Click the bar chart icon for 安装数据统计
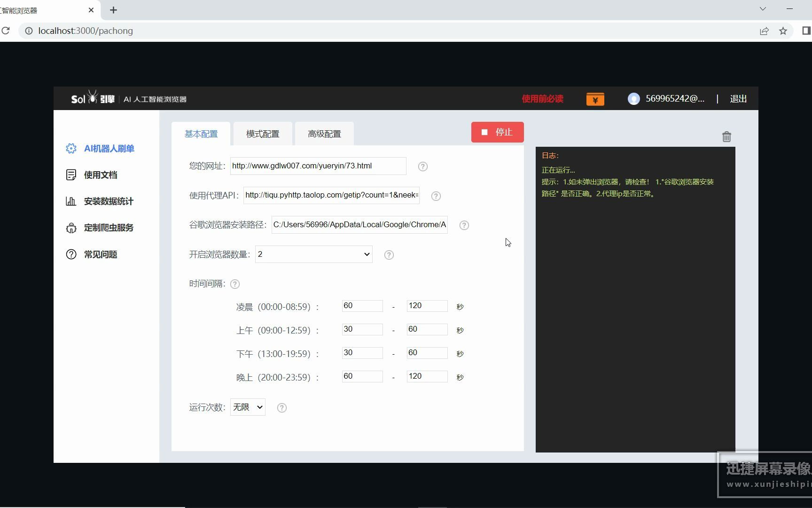This screenshot has width=812, height=508. [x=71, y=201]
